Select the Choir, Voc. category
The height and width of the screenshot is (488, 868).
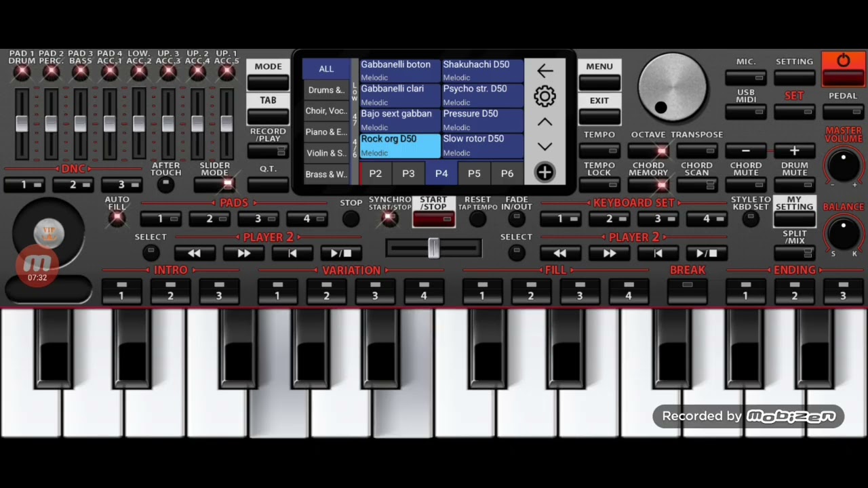[x=326, y=111]
